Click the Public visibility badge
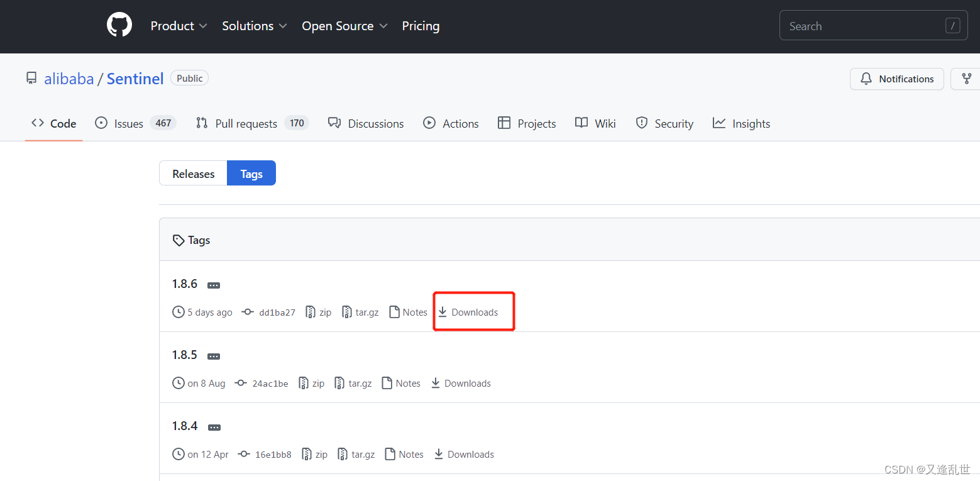The image size is (980, 481). click(x=189, y=78)
